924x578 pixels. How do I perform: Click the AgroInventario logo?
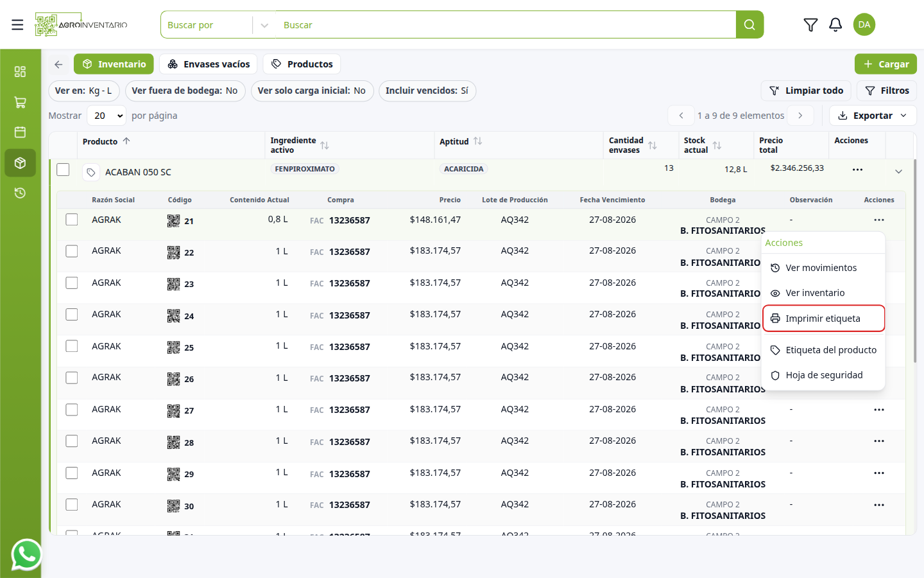81,25
